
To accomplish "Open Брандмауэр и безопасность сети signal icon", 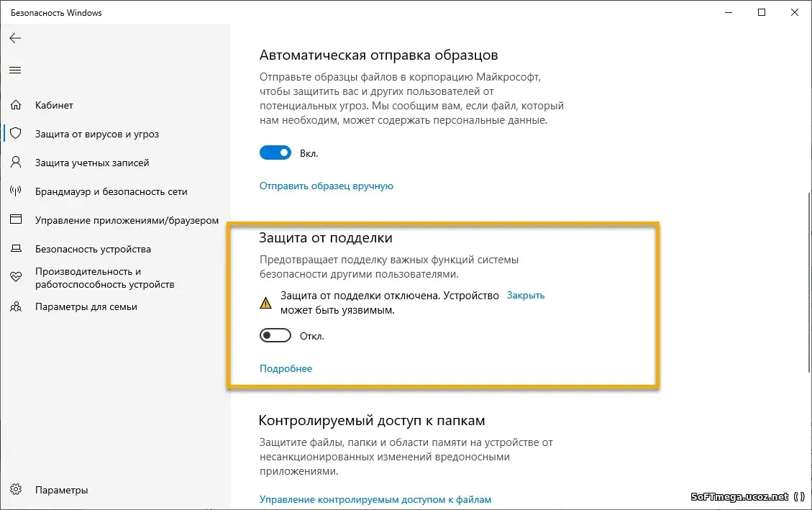I will click(x=16, y=191).
